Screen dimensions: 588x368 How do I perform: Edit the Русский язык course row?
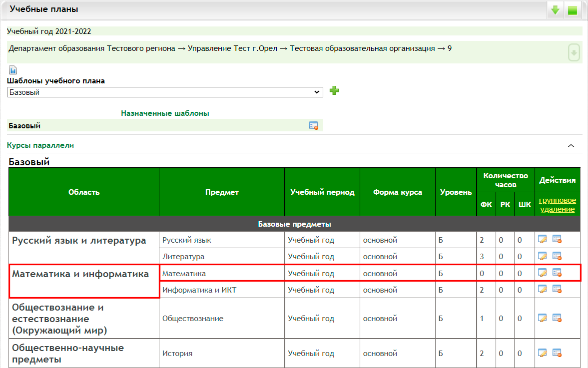[x=543, y=240]
